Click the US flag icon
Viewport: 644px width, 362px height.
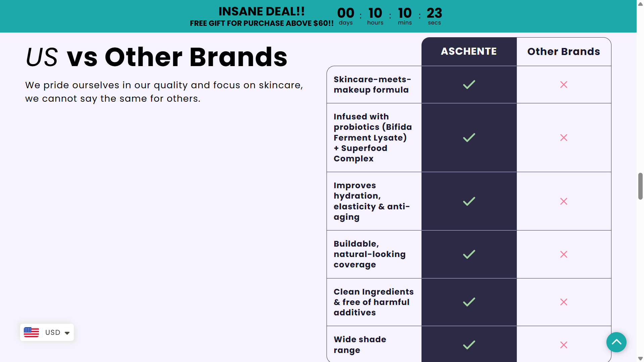32,332
